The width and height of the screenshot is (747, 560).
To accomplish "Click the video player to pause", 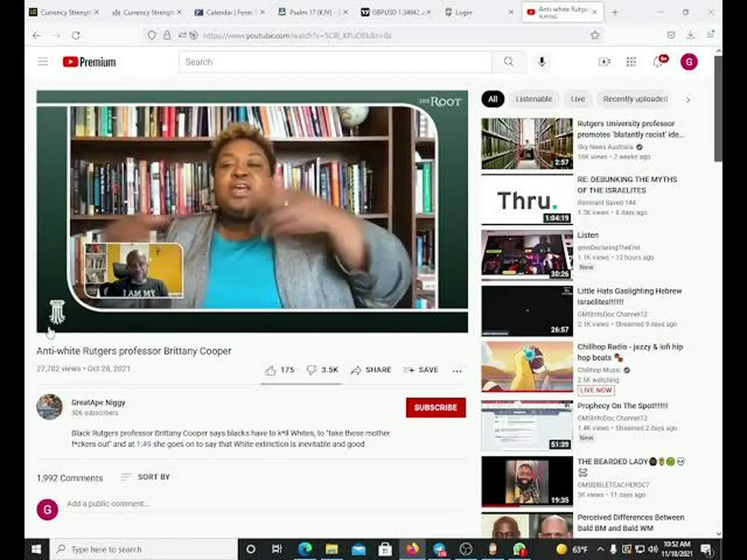I will pyautogui.click(x=252, y=211).
